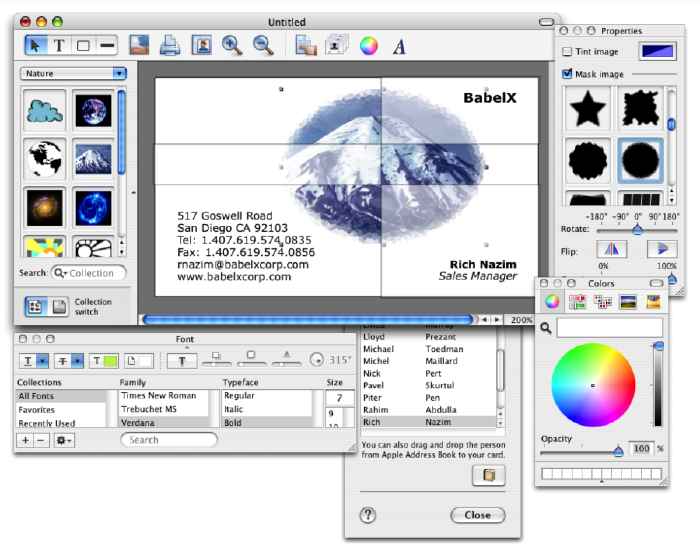The height and width of the screenshot is (551, 700).
Task: Click the insert image toolbar icon
Action: [139, 45]
